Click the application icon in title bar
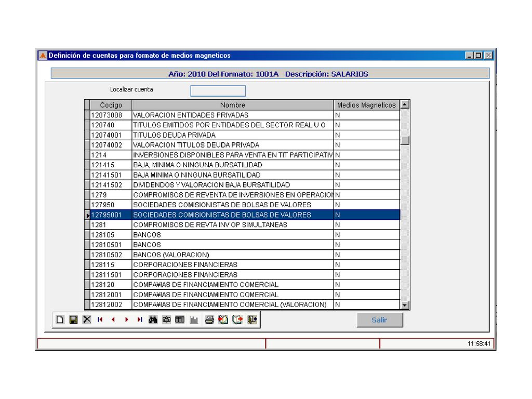Image resolution: width=532 pixels, height=399 pixels. point(43,55)
